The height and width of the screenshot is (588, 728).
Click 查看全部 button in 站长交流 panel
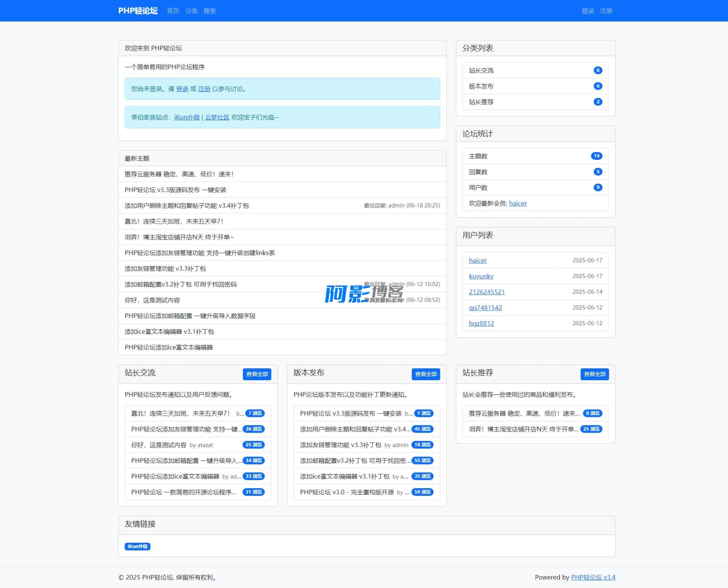[257, 374]
